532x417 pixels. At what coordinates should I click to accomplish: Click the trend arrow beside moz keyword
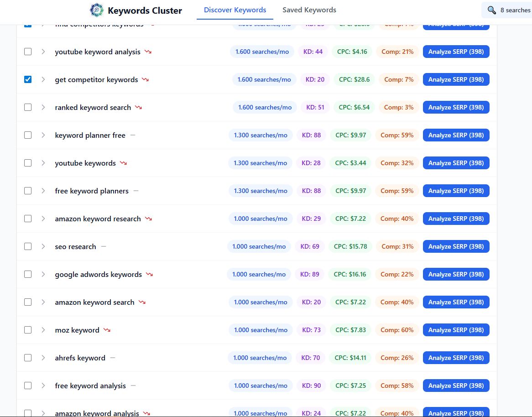[106, 329]
